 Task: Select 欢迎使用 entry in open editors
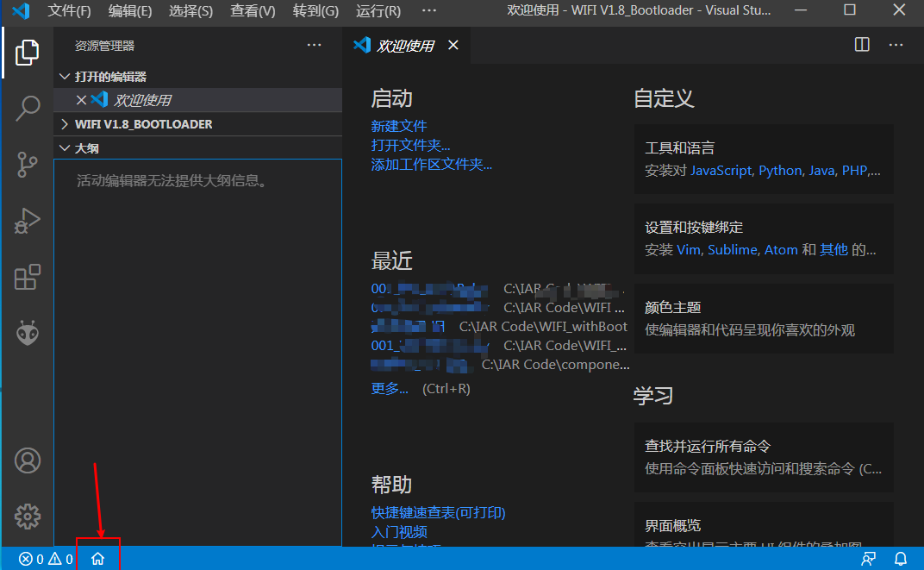tap(198, 100)
